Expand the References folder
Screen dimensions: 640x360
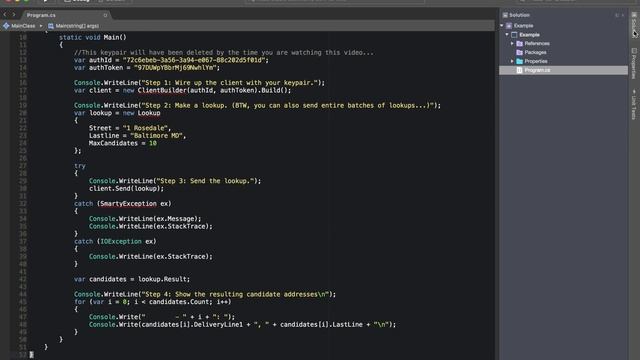point(513,43)
